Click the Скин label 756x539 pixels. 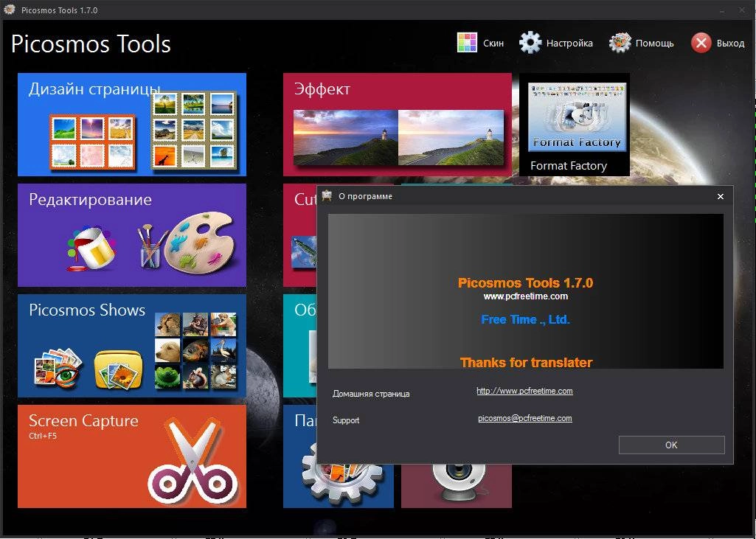click(x=493, y=44)
